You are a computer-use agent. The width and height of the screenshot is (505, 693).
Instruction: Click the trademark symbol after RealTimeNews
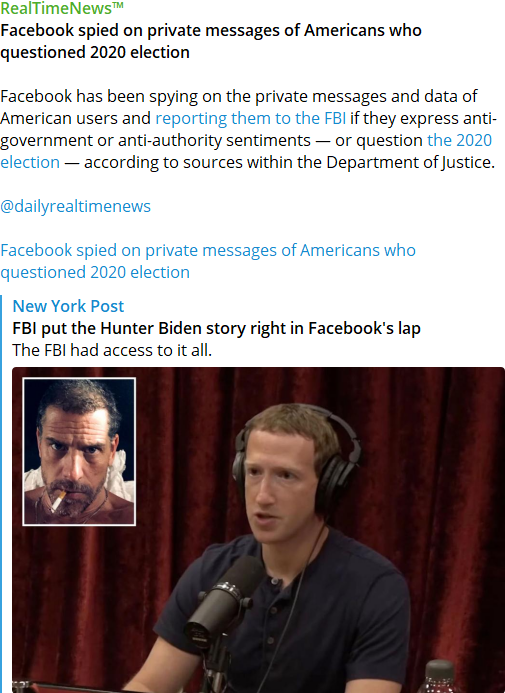point(118,5)
